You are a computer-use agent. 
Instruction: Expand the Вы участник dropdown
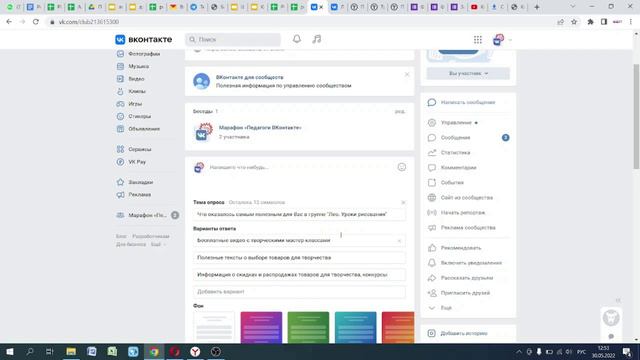tap(468, 73)
